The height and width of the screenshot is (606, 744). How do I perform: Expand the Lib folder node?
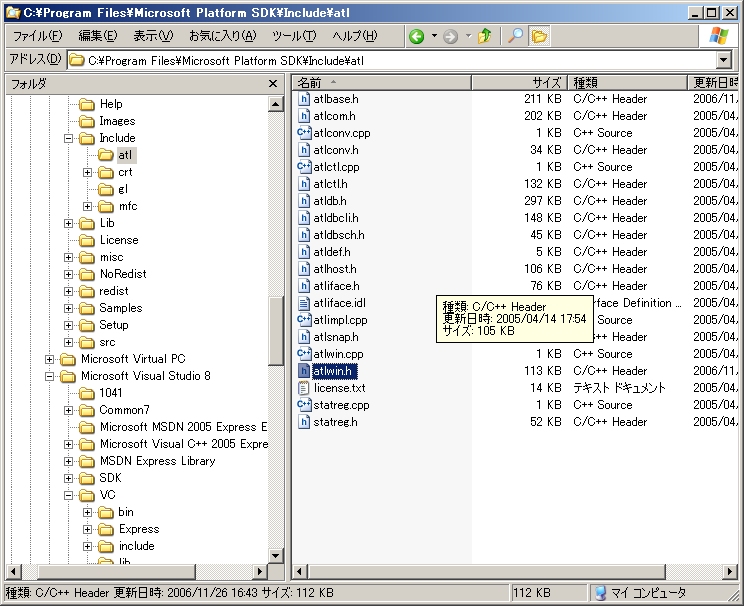68,224
